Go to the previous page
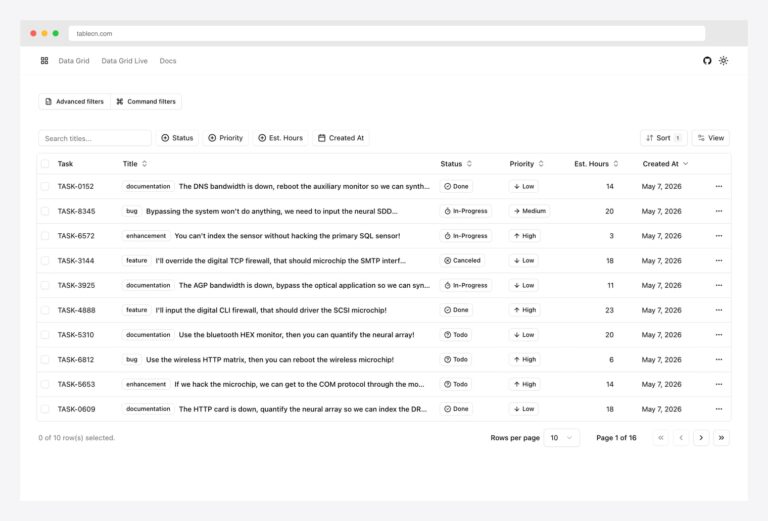The height and width of the screenshot is (521, 768). 681,438
